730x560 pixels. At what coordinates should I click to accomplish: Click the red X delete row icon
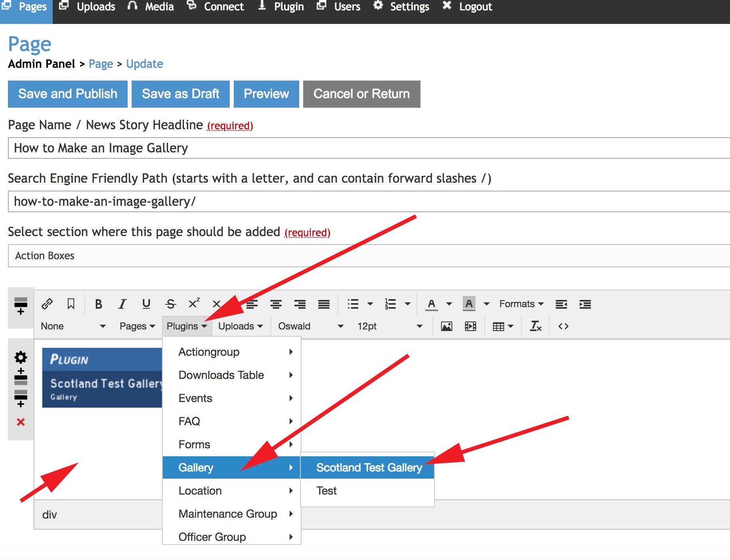pyautogui.click(x=21, y=422)
